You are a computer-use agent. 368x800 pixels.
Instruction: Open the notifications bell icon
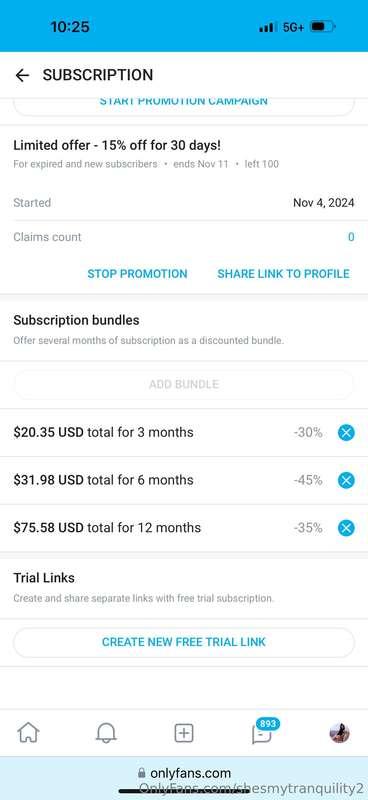point(106,733)
